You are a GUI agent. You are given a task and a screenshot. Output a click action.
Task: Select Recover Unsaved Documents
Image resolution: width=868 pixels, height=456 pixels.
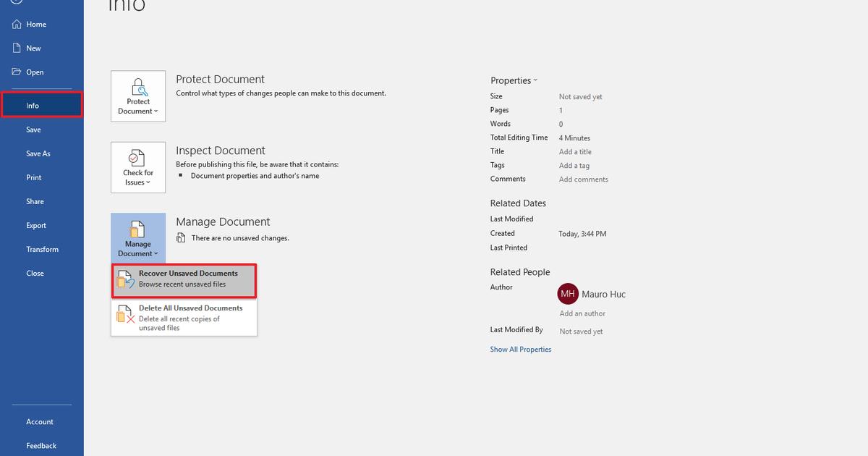pos(183,277)
